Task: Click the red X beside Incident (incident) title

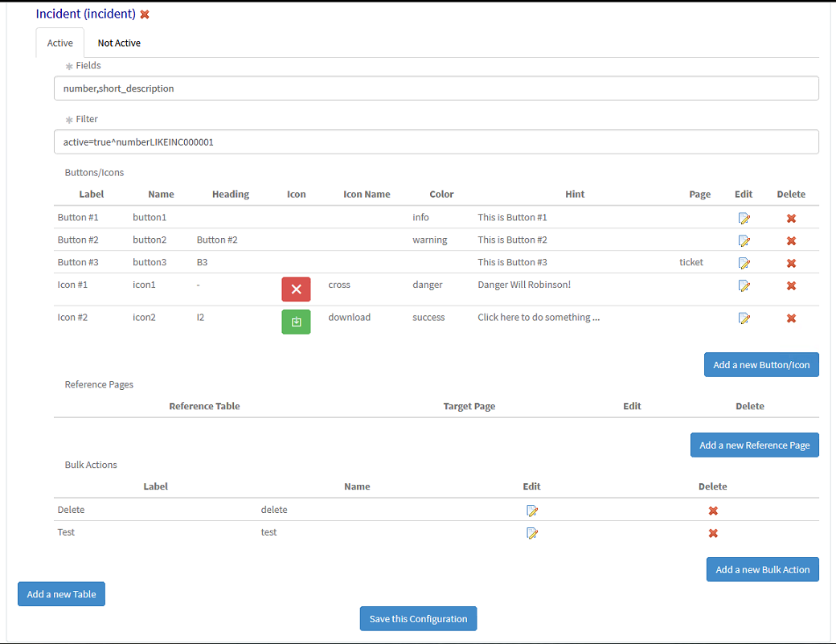Action: [145, 14]
